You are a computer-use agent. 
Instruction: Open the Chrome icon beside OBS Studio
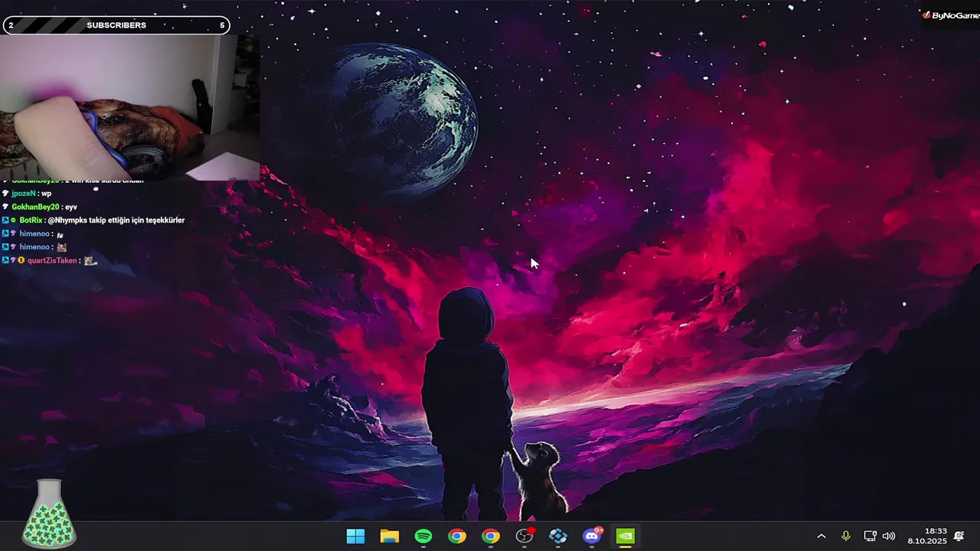coord(491,536)
